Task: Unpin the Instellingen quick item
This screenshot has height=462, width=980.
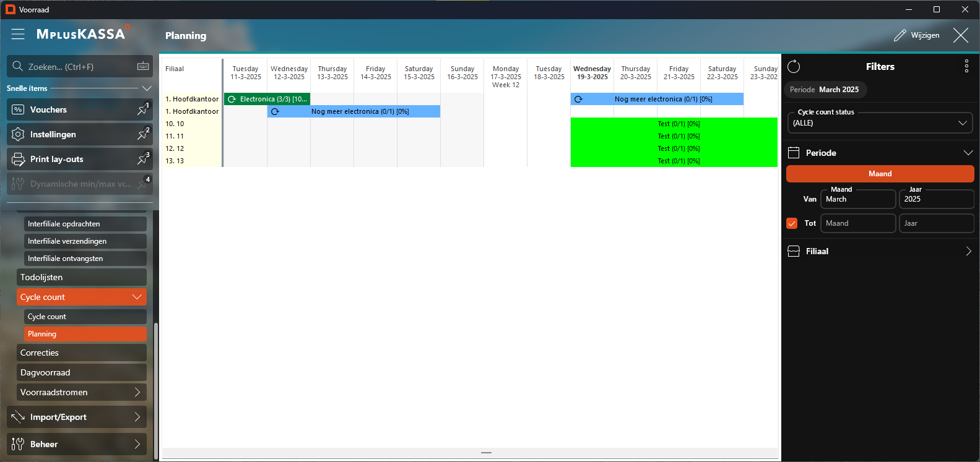Action: coord(142,134)
